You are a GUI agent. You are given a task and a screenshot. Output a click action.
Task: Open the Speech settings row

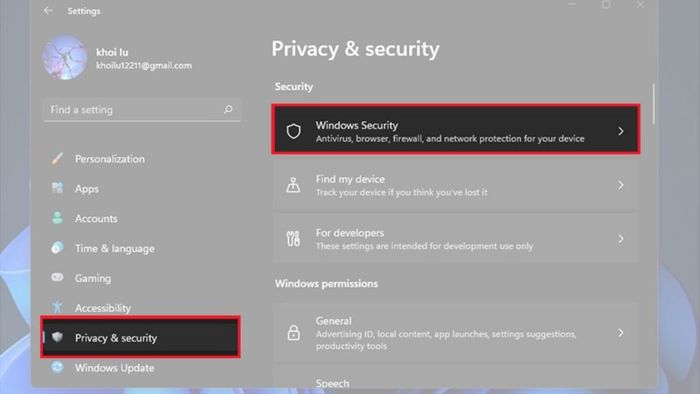(456, 377)
